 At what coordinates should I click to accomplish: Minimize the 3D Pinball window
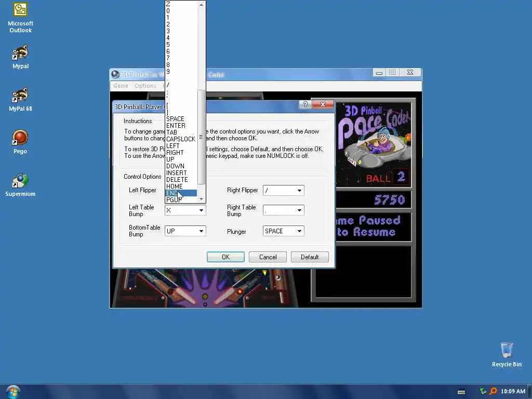tap(379, 73)
